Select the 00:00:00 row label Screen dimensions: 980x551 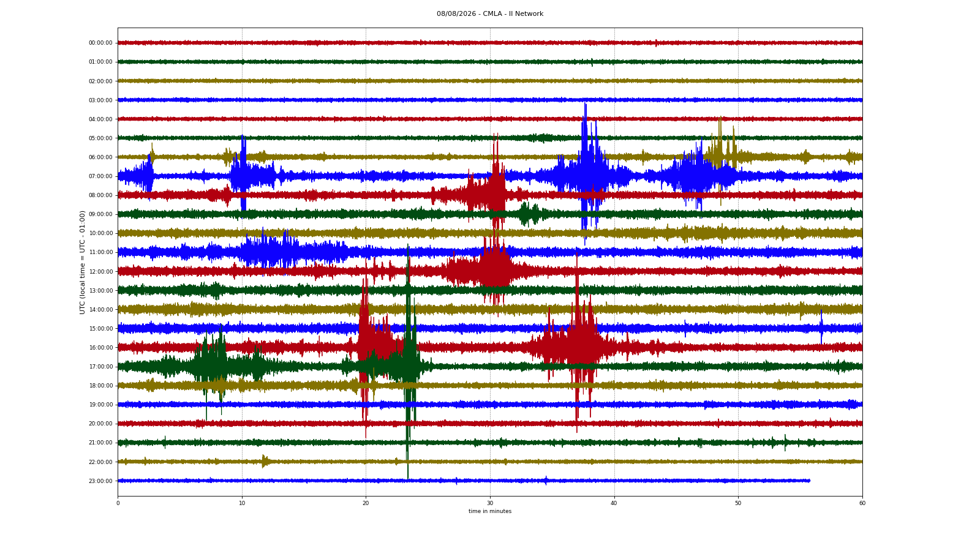tap(100, 43)
